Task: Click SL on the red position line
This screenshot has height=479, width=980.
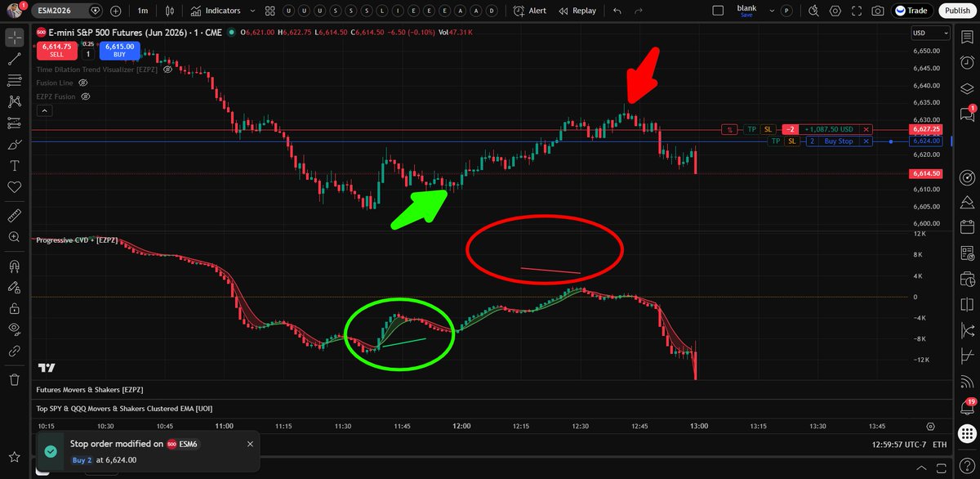Action: (x=768, y=129)
